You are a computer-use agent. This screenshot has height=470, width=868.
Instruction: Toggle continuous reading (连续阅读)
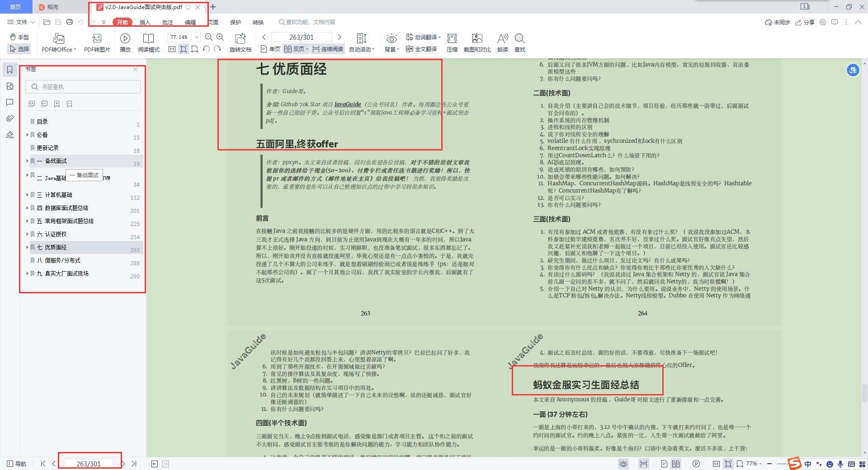click(328, 49)
